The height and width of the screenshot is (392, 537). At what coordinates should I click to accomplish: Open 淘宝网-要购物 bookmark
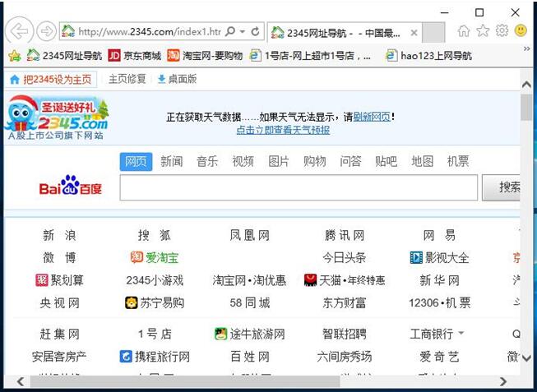click(205, 55)
